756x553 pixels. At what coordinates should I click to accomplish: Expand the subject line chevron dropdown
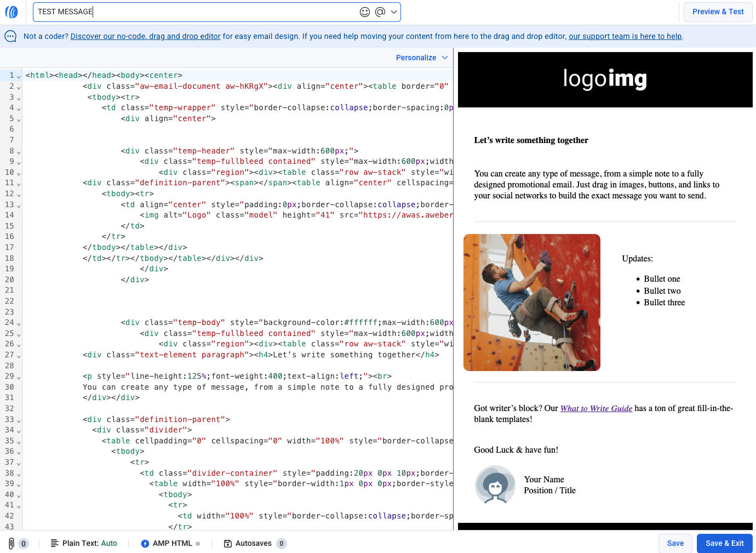pos(394,12)
